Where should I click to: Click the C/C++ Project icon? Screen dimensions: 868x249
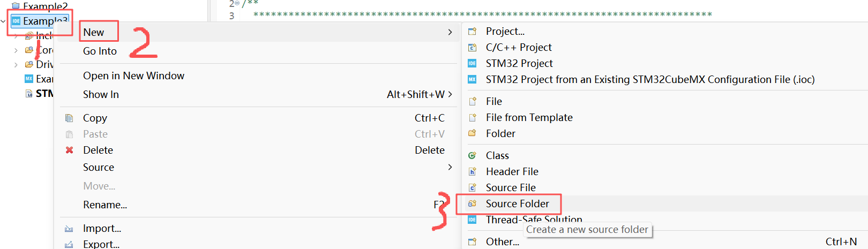[x=472, y=47]
